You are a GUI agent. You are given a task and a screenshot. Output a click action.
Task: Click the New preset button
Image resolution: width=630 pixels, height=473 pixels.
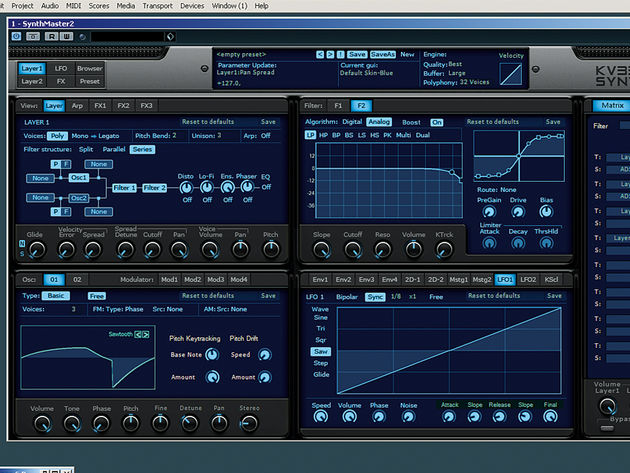407,54
